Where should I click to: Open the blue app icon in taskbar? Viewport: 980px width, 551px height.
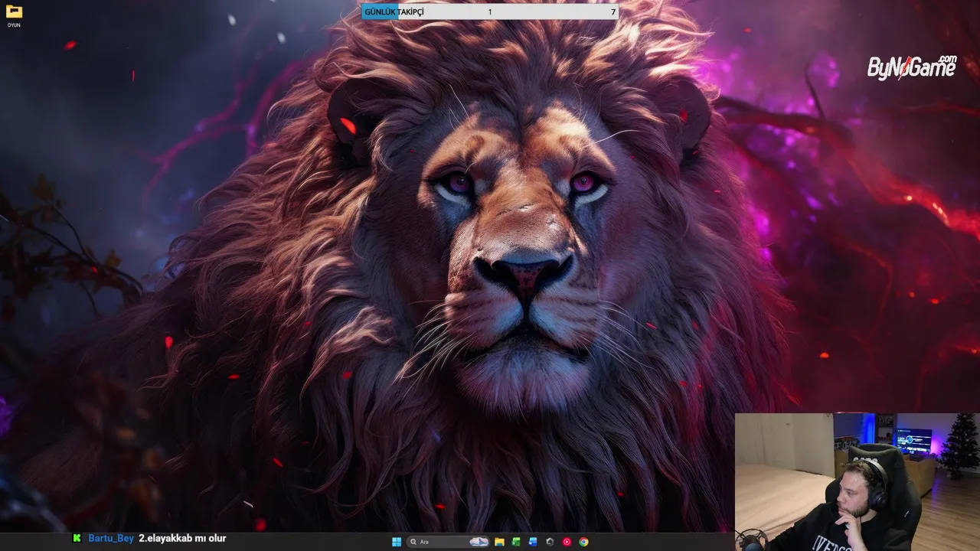pyautogui.click(x=533, y=542)
